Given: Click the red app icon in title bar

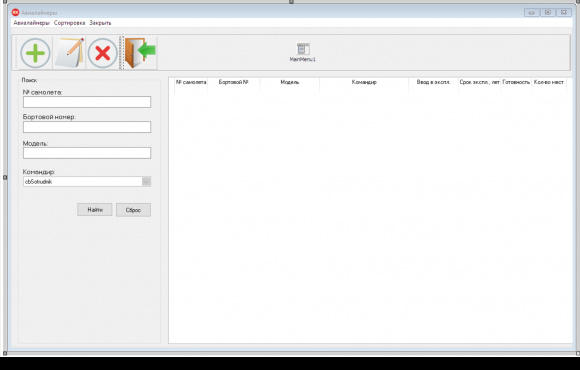Looking at the screenshot, I should [15, 13].
